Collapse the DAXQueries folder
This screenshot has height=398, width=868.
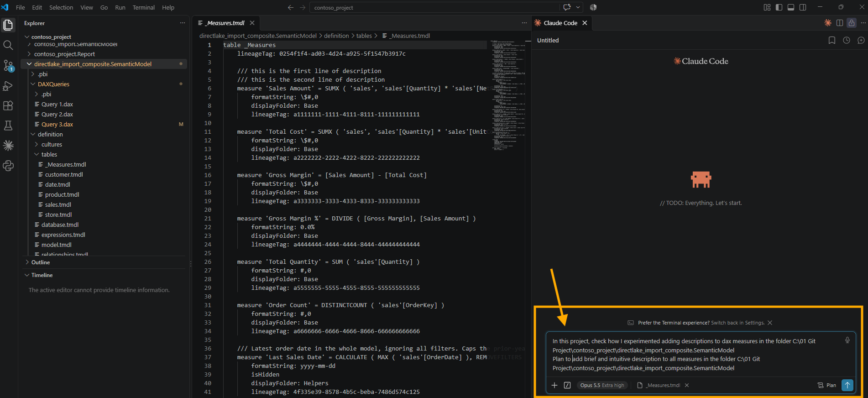[x=33, y=84]
